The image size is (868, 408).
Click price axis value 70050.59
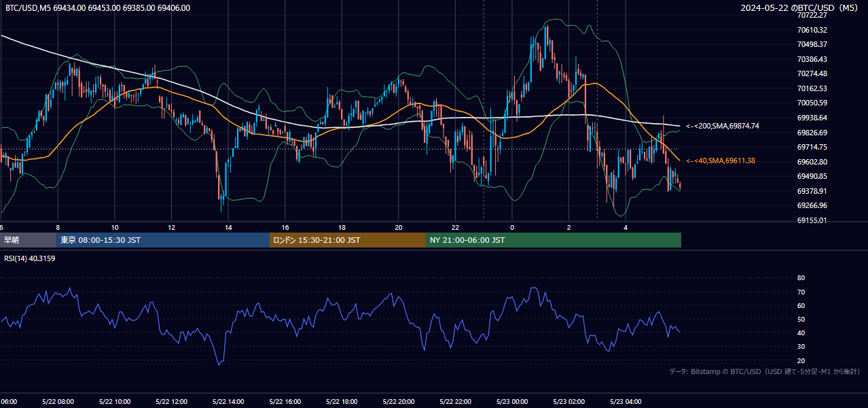(812, 103)
